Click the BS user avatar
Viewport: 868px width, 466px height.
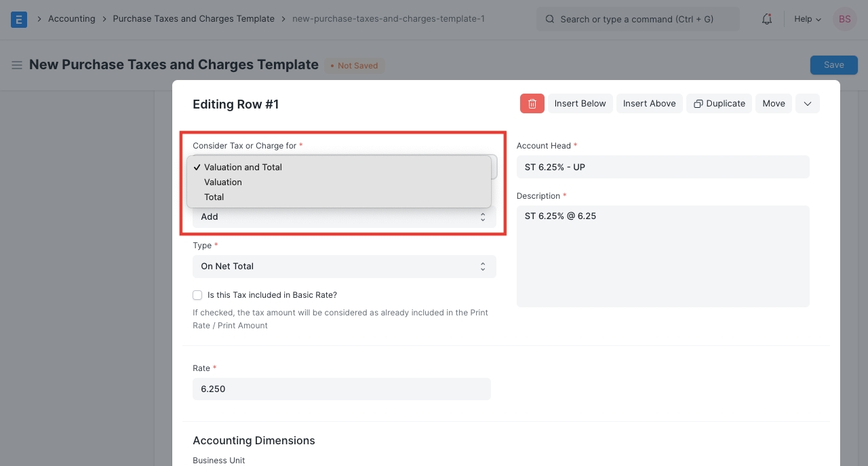(844, 19)
